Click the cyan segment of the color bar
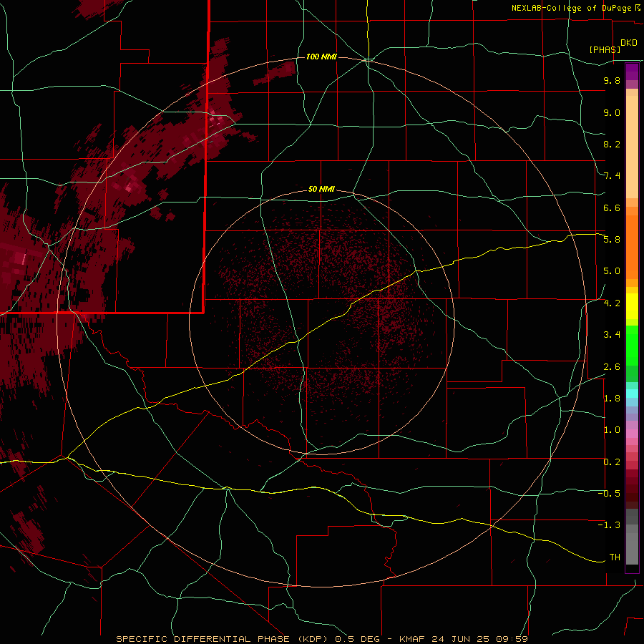The image size is (644, 644). [x=632, y=394]
